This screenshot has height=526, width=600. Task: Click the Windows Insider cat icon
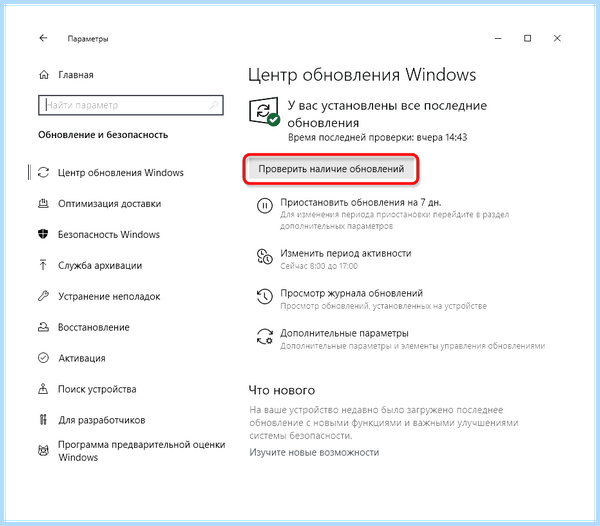coord(43,450)
